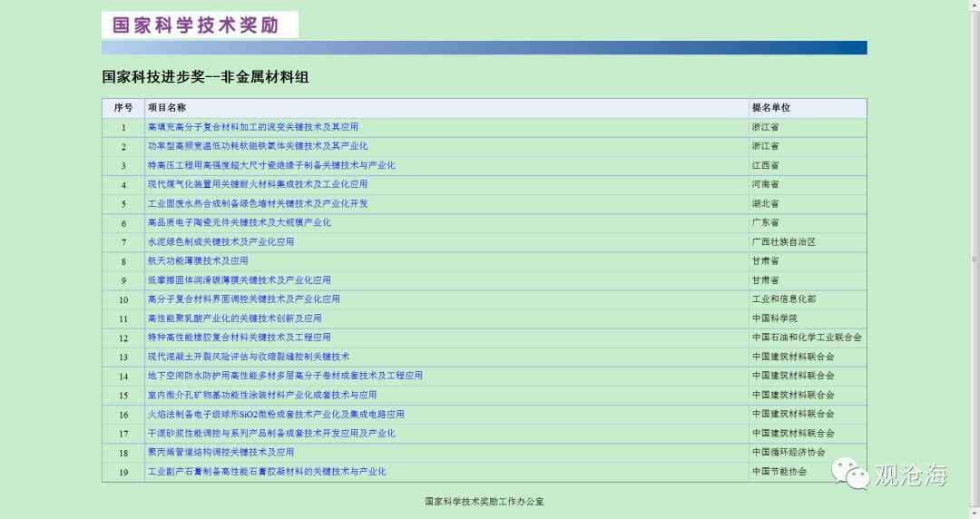Viewport: 980px width, 519px height.
Task: Open the 功率型高频宽温低功耗软磁铁氧体 link
Action: (x=257, y=146)
